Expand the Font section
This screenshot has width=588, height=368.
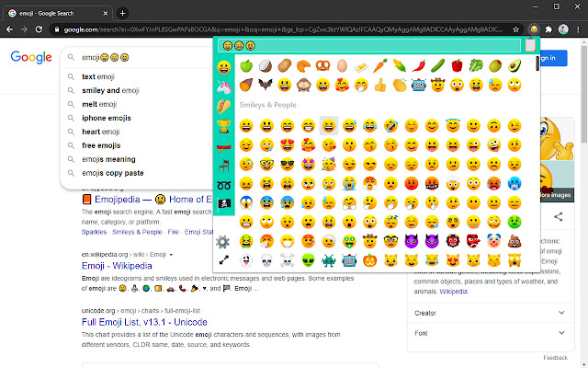[x=491, y=333]
